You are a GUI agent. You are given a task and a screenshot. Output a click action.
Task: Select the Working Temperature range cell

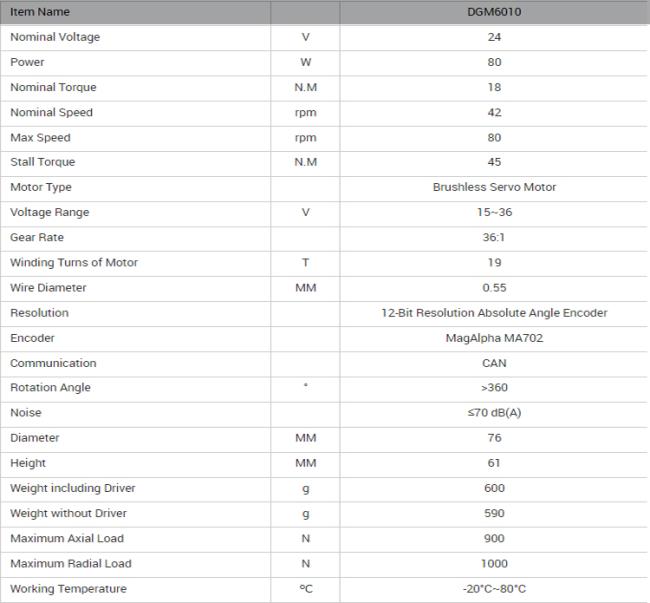[494, 589]
